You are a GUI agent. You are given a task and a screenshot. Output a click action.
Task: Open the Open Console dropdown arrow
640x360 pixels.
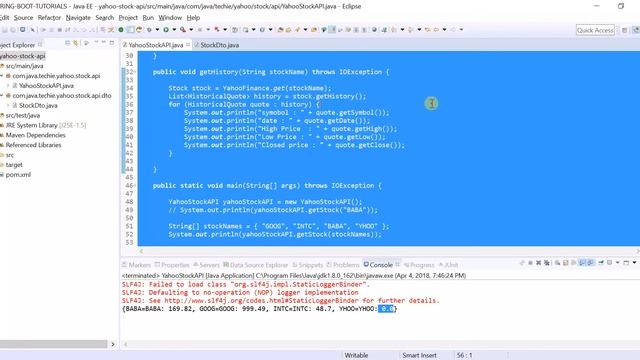pyautogui.click(x=634, y=262)
